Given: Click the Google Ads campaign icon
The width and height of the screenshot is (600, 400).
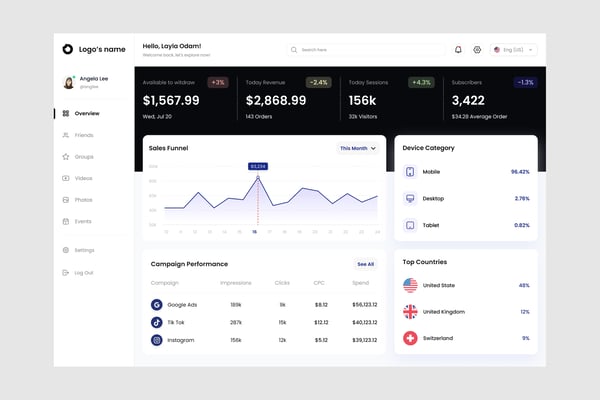Looking at the screenshot, I should tap(157, 305).
